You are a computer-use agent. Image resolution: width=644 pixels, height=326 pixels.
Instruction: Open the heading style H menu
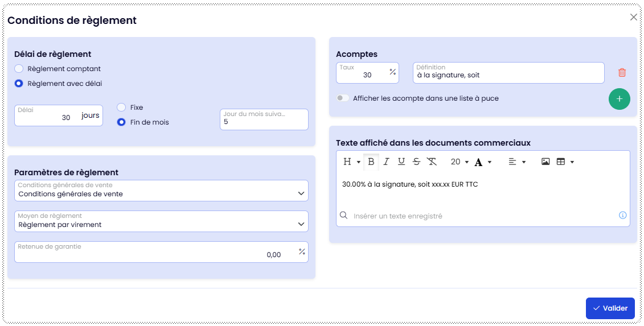[351, 162]
